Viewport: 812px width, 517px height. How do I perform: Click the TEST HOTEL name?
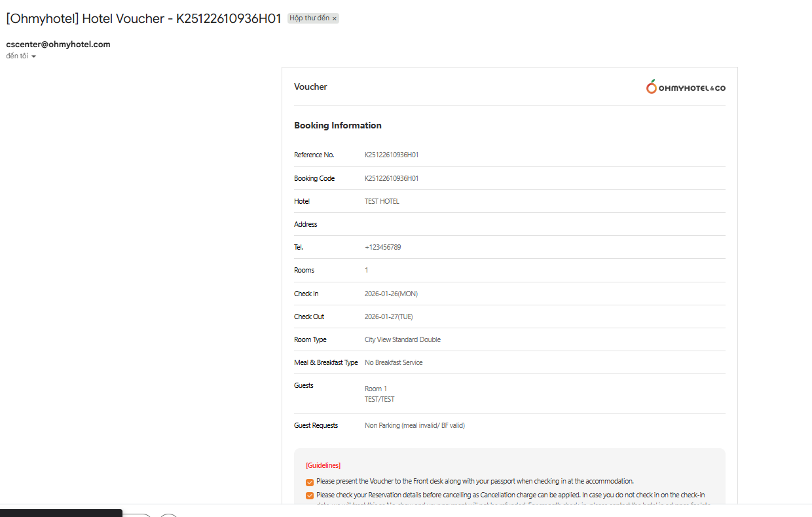tap(382, 201)
